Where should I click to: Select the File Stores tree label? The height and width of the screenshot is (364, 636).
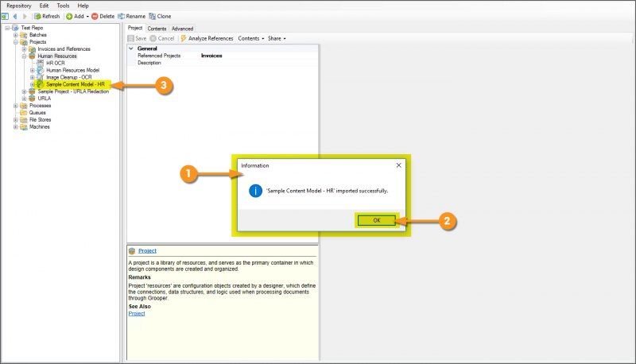[x=41, y=119]
